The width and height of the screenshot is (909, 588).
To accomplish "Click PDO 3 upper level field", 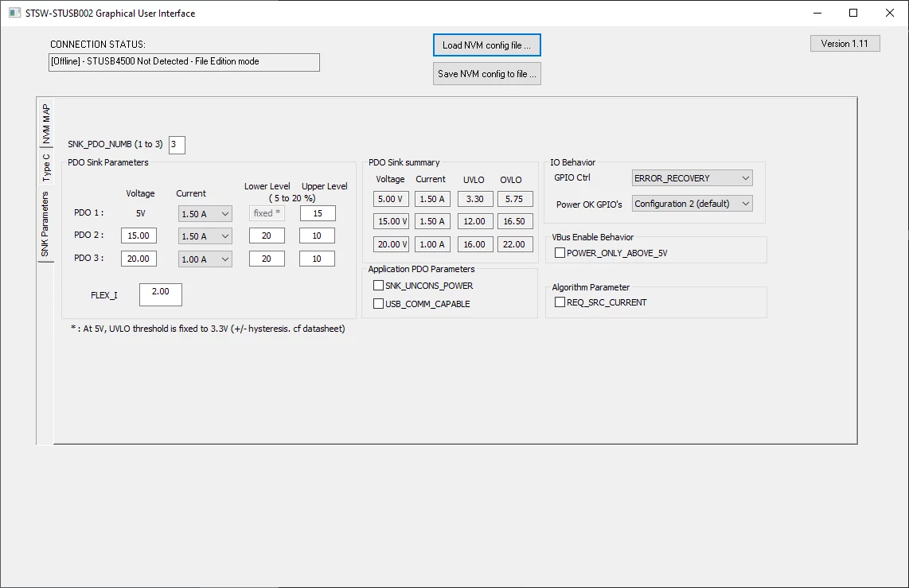I will coord(317,259).
